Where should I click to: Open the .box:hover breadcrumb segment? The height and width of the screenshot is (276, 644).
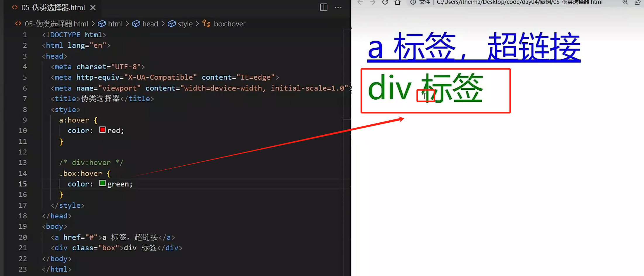point(229,24)
